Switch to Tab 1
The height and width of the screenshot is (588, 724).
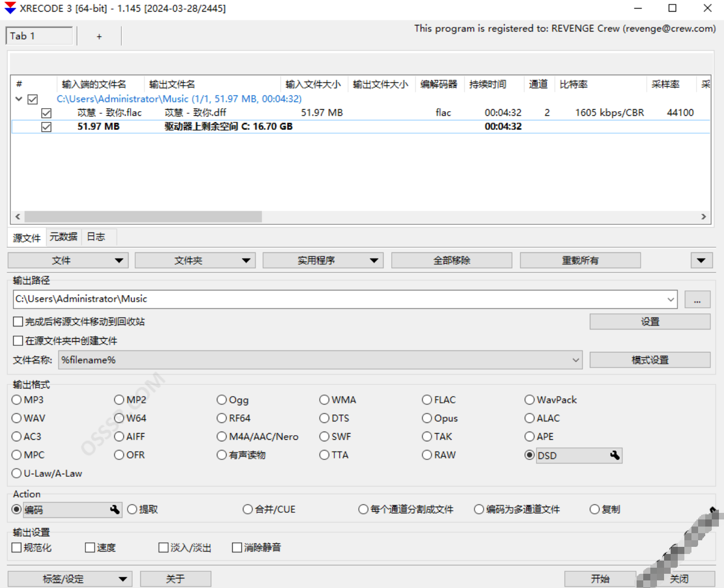coord(39,36)
